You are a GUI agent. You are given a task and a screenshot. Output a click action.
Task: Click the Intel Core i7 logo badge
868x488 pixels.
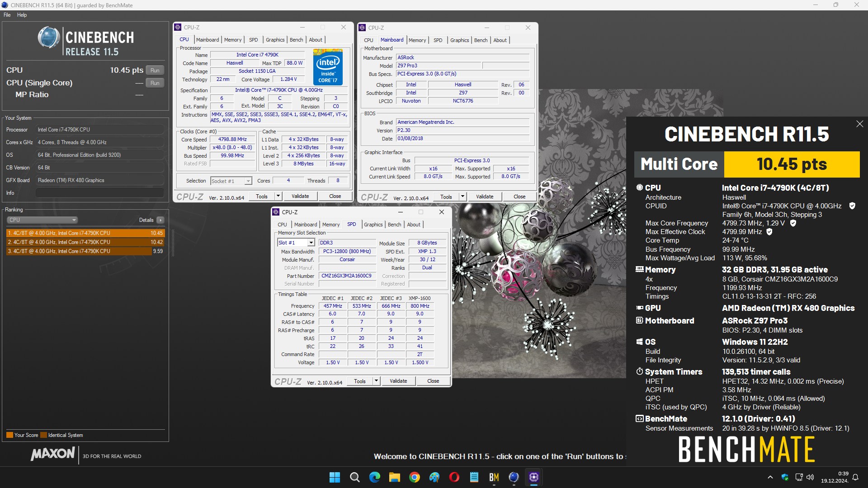pyautogui.click(x=328, y=67)
